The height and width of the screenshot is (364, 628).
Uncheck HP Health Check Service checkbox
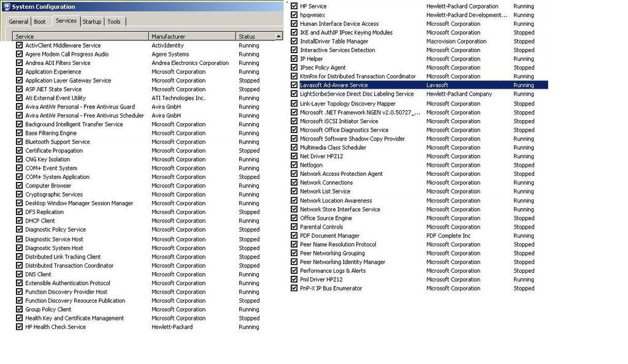coord(19,327)
